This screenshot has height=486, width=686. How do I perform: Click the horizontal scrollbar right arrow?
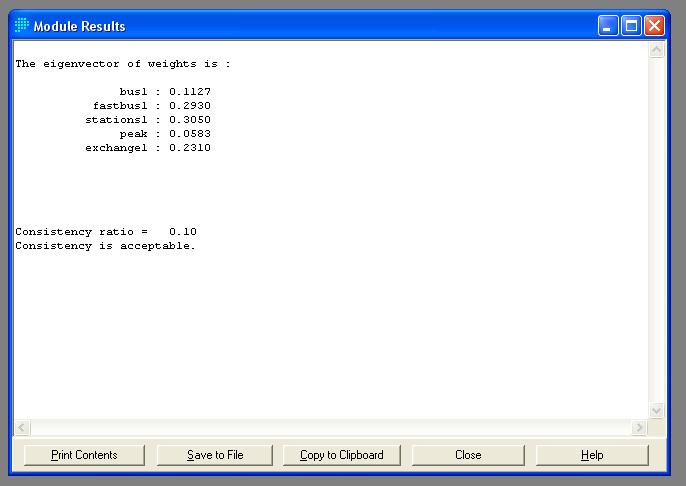(639, 428)
